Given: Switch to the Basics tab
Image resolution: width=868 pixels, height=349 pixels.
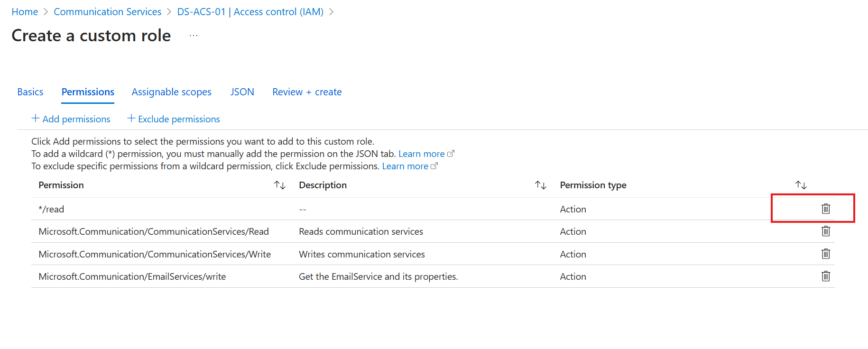Looking at the screenshot, I should (x=30, y=92).
